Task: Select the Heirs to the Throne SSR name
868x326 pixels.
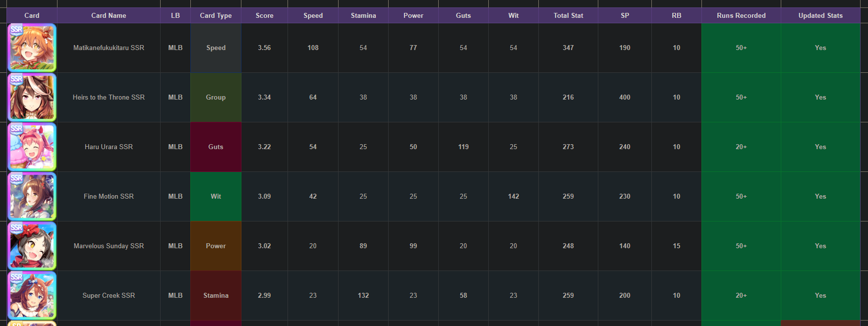Action: pos(109,98)
